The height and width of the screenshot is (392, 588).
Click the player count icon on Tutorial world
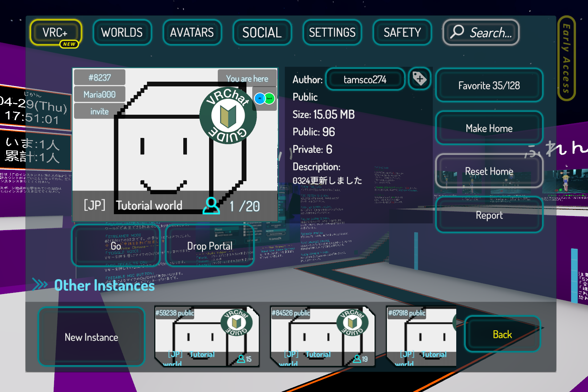pyautogui.click(x=211, y=206)
